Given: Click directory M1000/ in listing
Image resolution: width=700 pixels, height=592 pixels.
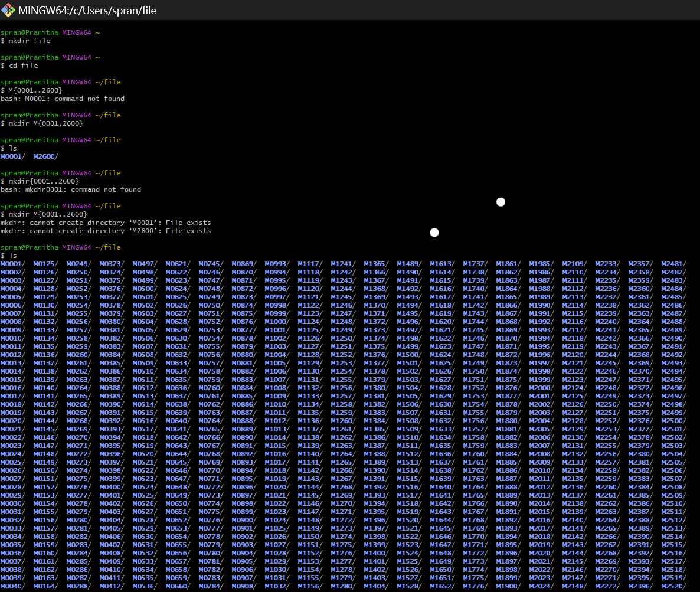Looking at the screenshot, I should click(x=277, y=322).
